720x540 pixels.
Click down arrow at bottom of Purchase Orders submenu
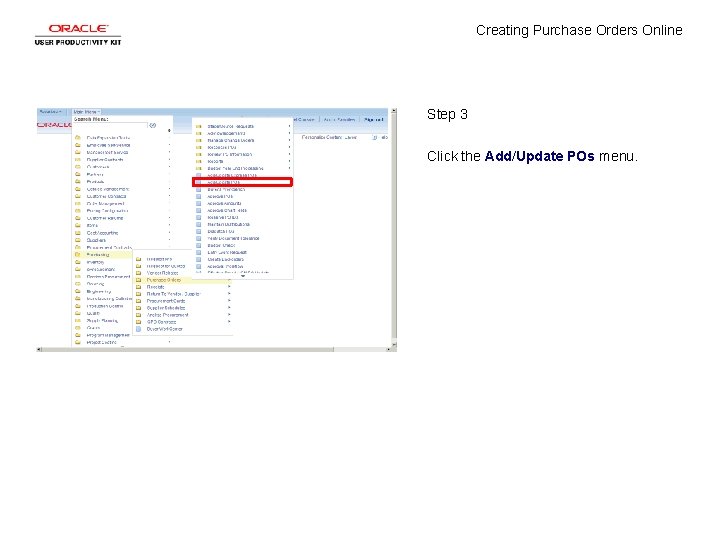(243, 276)
